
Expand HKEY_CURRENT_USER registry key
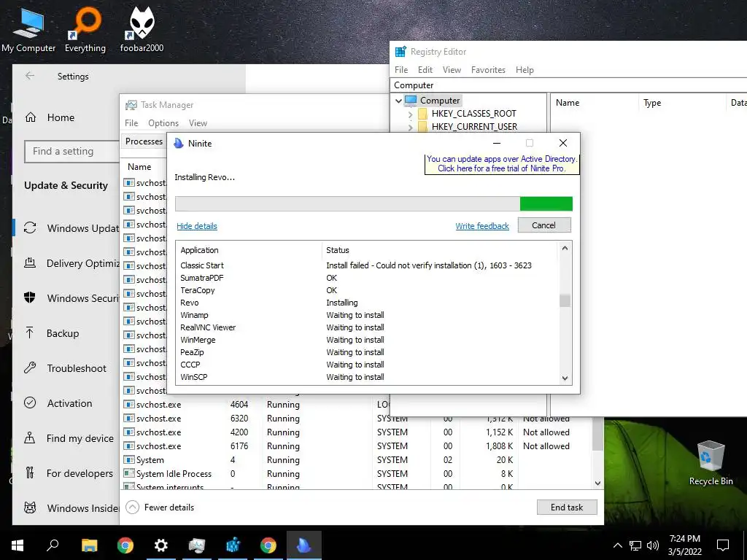(x=410, y=127)
